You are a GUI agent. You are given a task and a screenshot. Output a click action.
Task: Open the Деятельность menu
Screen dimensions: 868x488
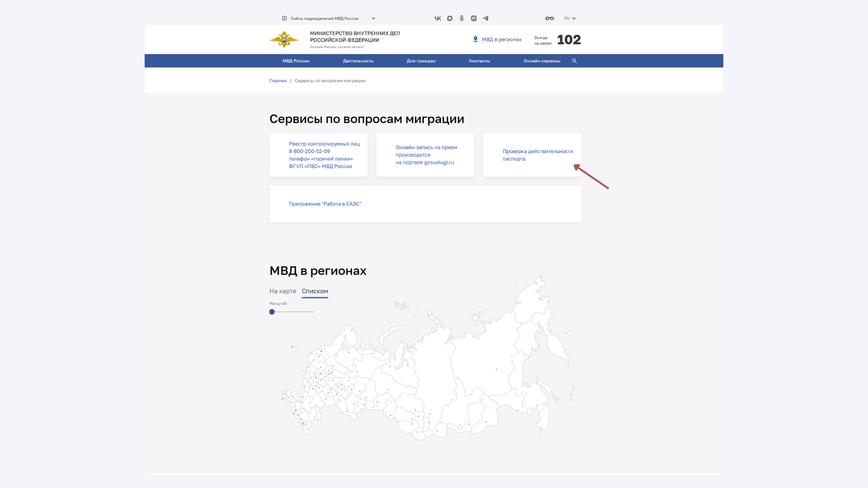coord(358,61)
